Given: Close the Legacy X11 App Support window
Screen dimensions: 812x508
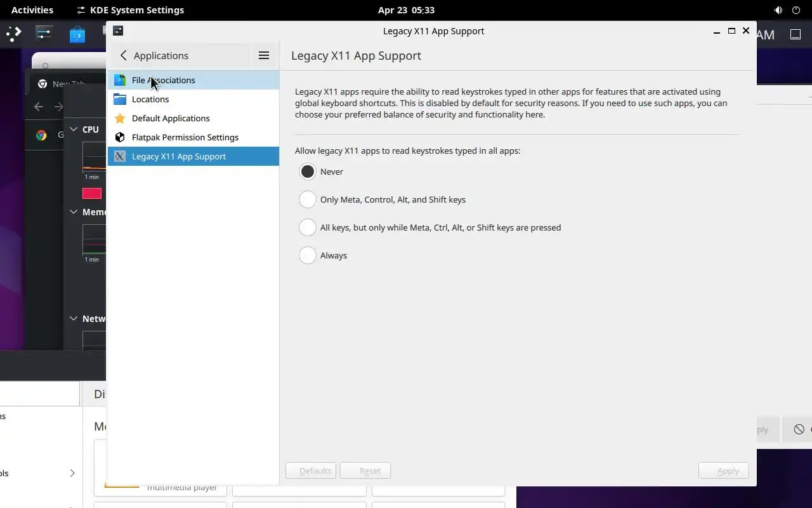Looking at the screenshot, I should click(x=746, y=30).
